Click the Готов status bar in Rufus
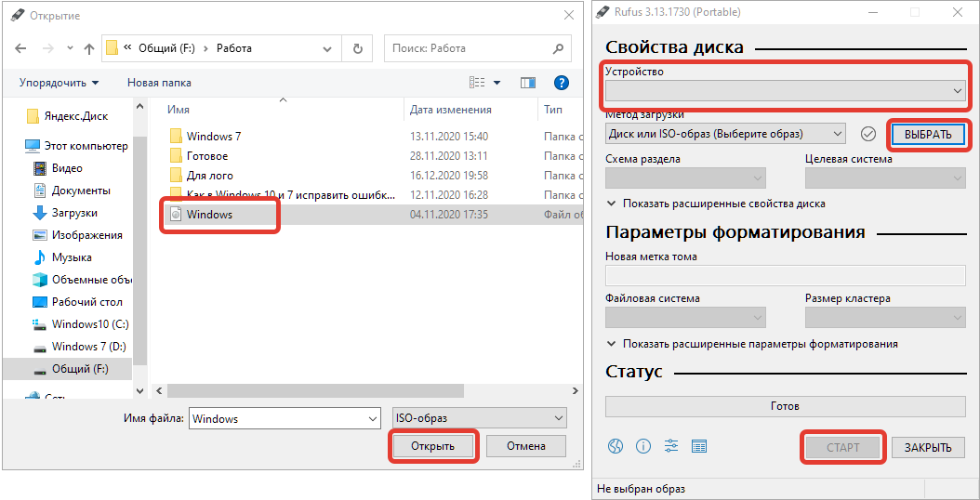980x500 pixels. coord(786,406)
